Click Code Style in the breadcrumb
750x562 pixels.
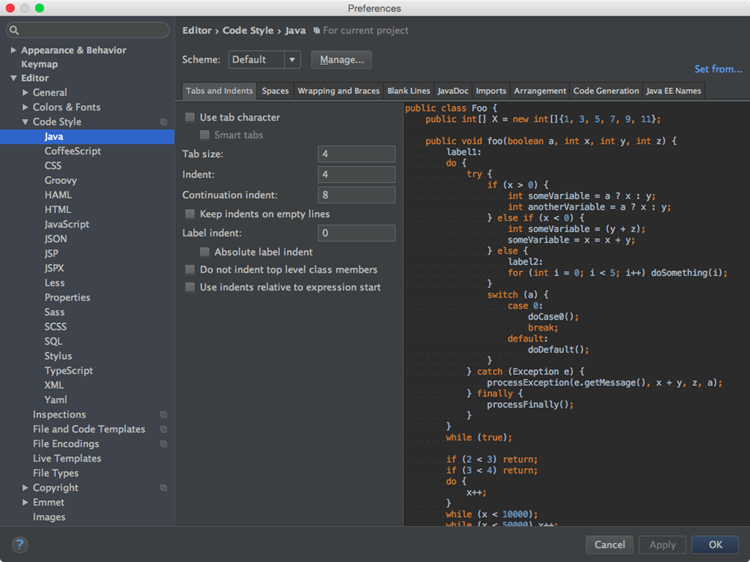coord(248,31)
